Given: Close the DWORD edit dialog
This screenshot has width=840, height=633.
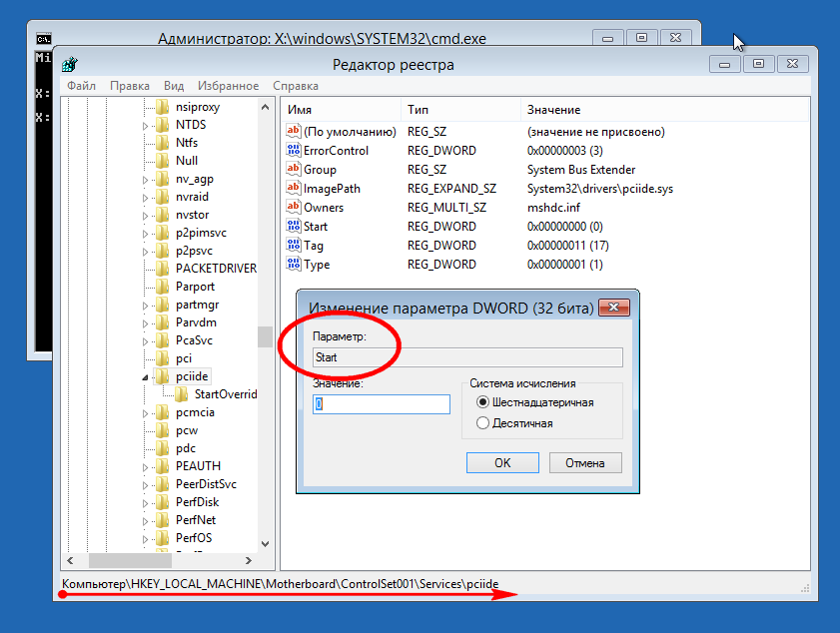Looking at the screenshot, I should coord(614,308).
